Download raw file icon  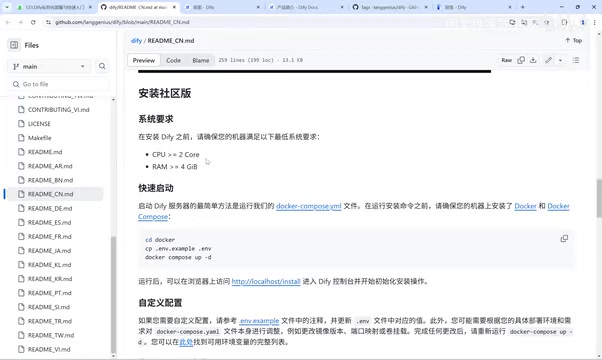pyautogui.click(x=533, y=60)
